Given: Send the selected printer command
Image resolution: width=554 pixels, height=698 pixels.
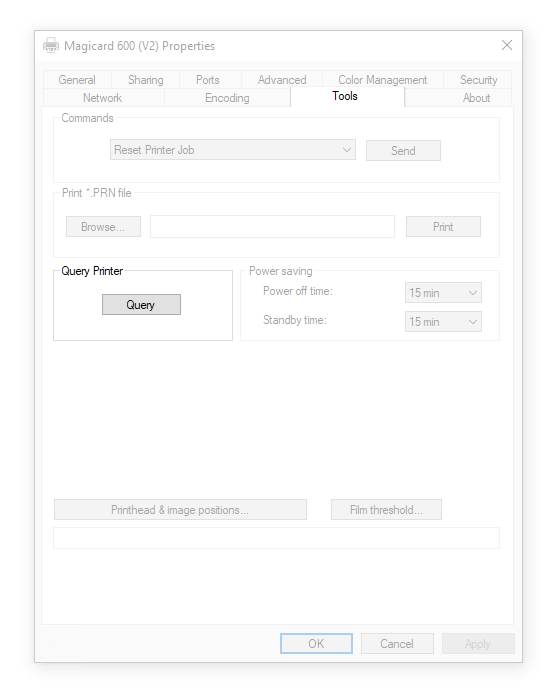Looking at the screenshot, I should click(403, 150).
